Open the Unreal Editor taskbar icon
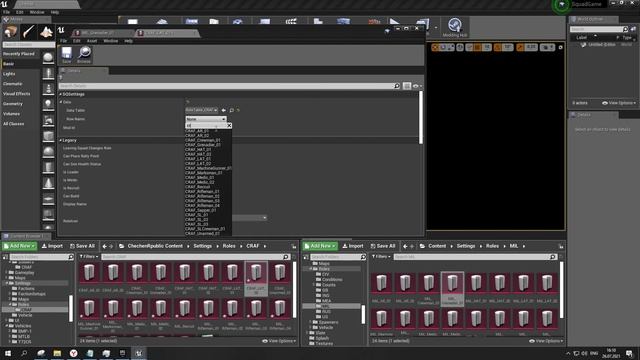The width and height of the screenshot is (640, 360). click(139, 353)
